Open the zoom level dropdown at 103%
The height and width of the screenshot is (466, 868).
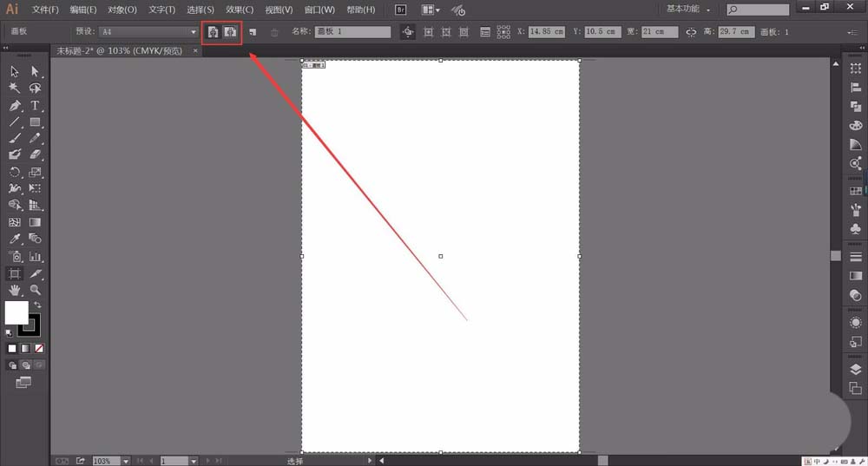[x=126, y=461]
